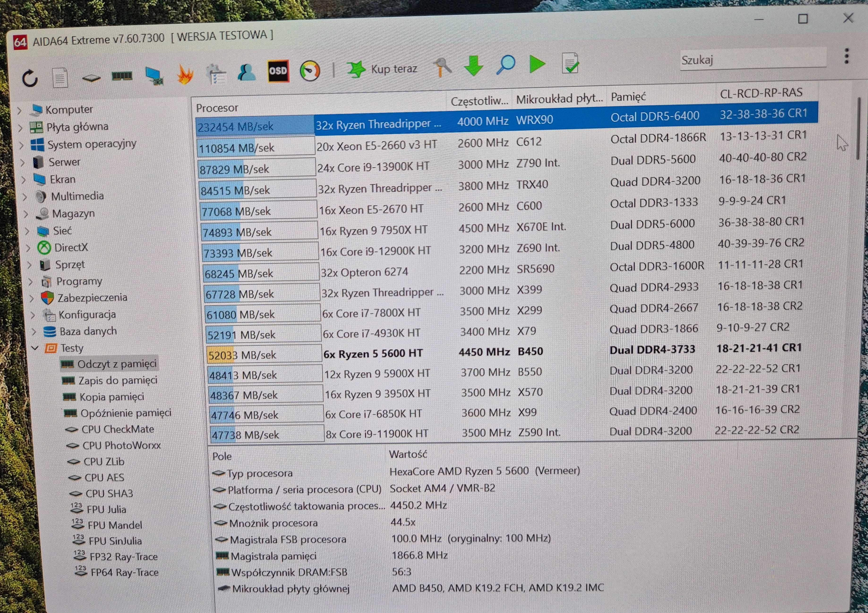Viewport: 868px width, 613px height.
Task: Select FP64 Ray-Trace test
Action: tap(124, 573)
